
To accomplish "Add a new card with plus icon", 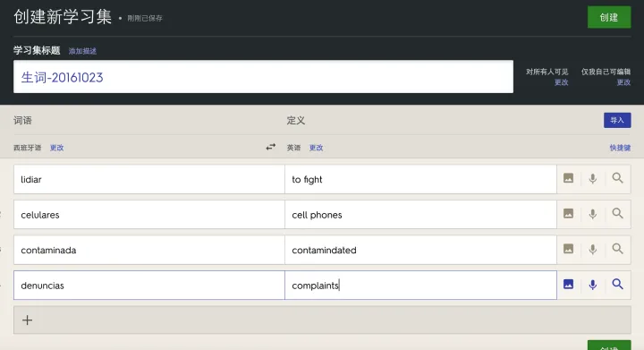I will tap(27, 320).
